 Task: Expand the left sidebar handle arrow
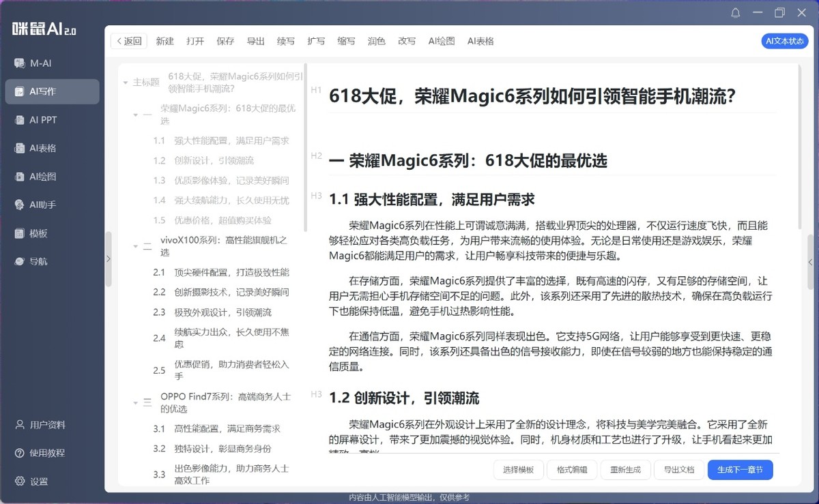click(x=108, y=258)
